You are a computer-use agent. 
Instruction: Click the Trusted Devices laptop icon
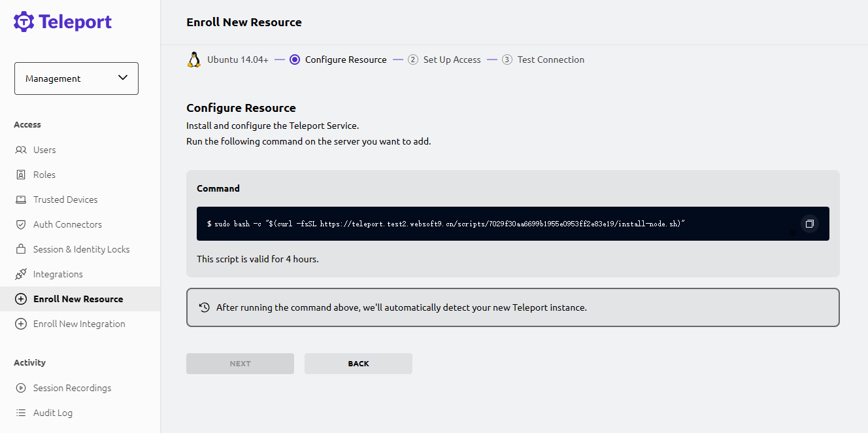(x=21, y=199)
